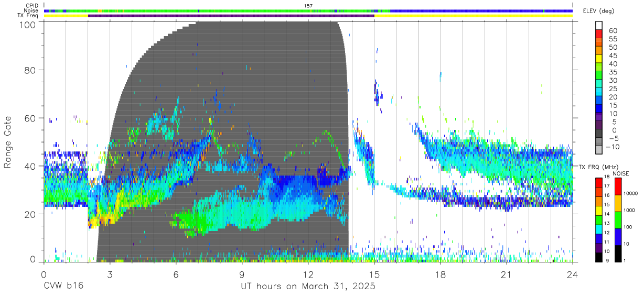This screenshot has height=297, width=644.
Task: Select the red swatch on elevation color bar
Action: pyautogui.click(x=599, y=34)
